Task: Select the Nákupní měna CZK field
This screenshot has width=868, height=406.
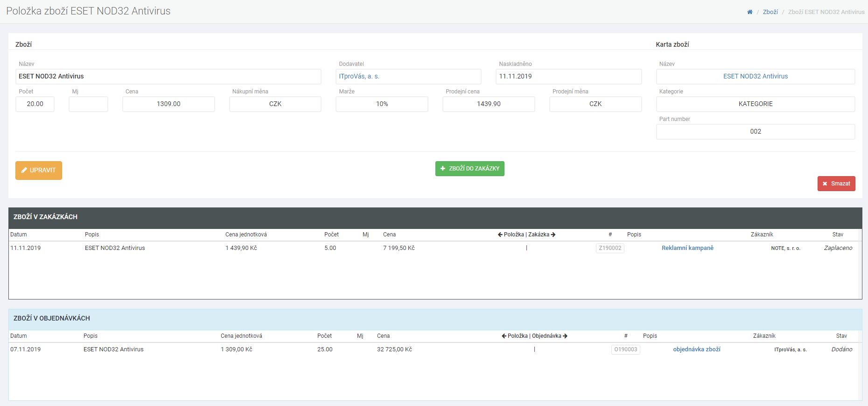Action: pyautogui.click(x=275, y=104)
